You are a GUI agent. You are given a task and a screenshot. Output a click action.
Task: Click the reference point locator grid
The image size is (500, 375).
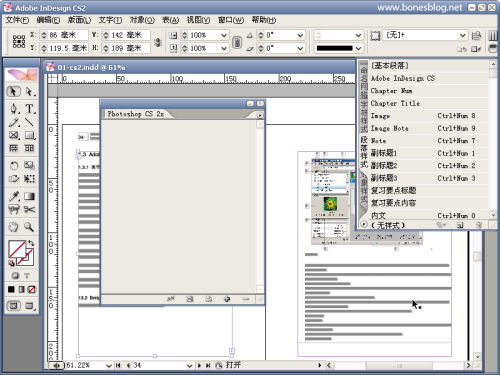(x=19, y=41)
